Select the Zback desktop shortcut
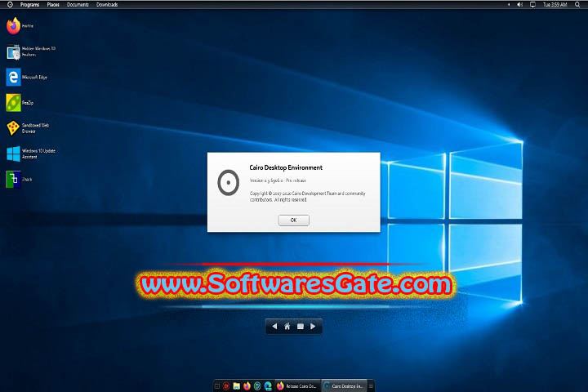Viewport: 588px width, 392px height. click(x=19, y=180)
